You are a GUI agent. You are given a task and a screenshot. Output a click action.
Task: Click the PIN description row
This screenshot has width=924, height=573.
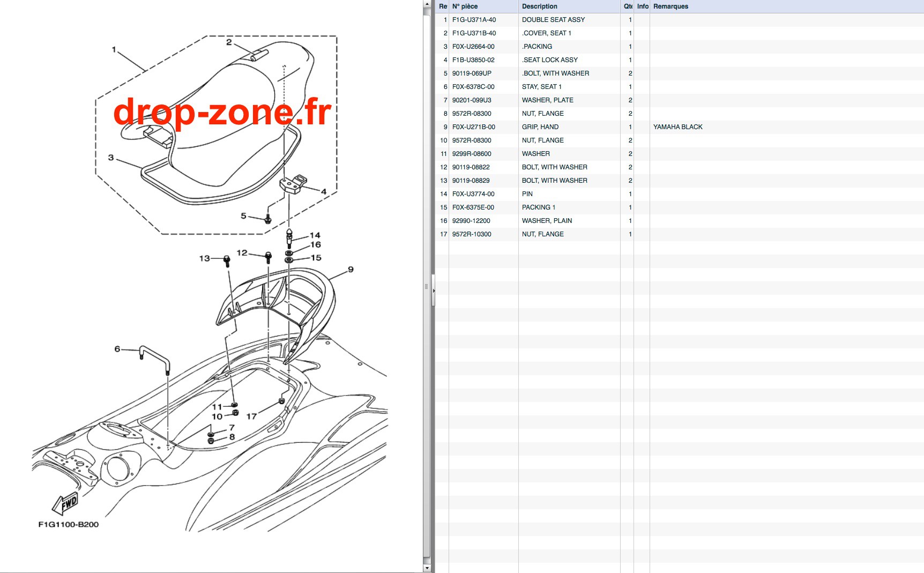tap(527, 194)
